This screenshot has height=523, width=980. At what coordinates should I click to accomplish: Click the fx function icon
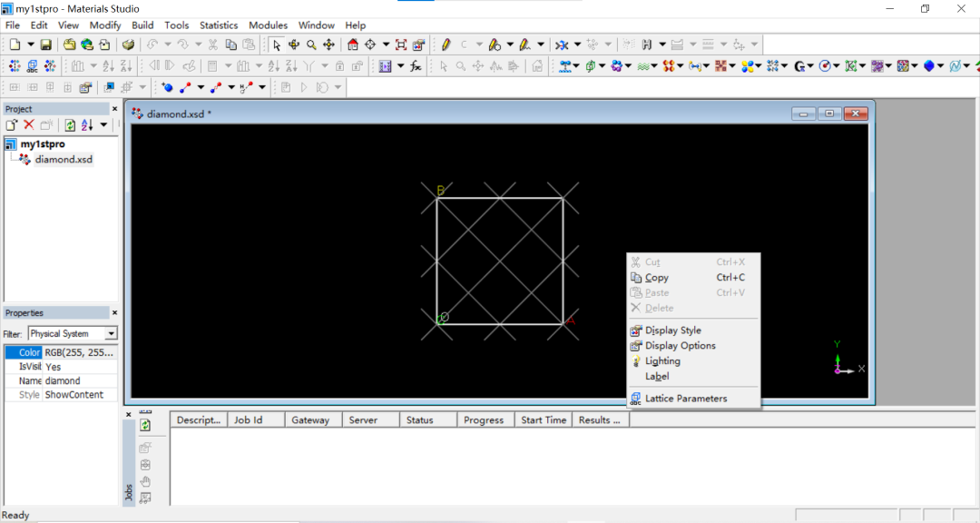coord(416,66)
